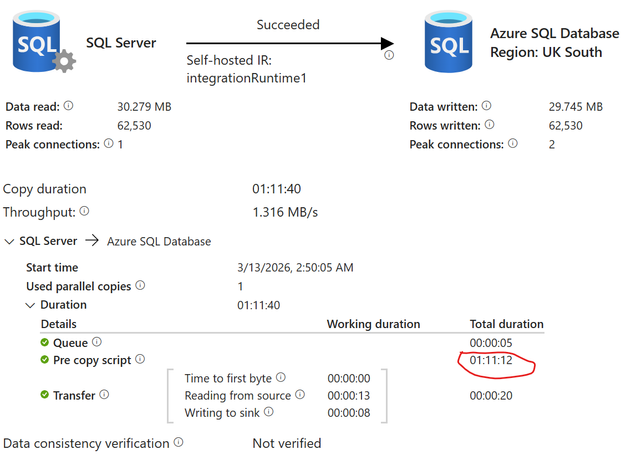621x456 pixels.
Task: Open info icon beside Time to first byte
Action: click(281, 377)
